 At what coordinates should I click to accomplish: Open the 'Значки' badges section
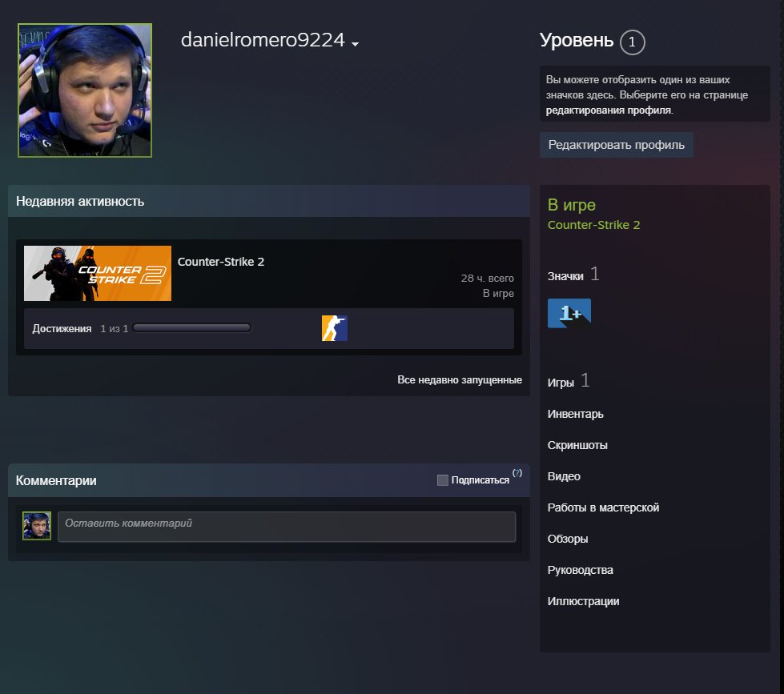[x=565, y=276]
